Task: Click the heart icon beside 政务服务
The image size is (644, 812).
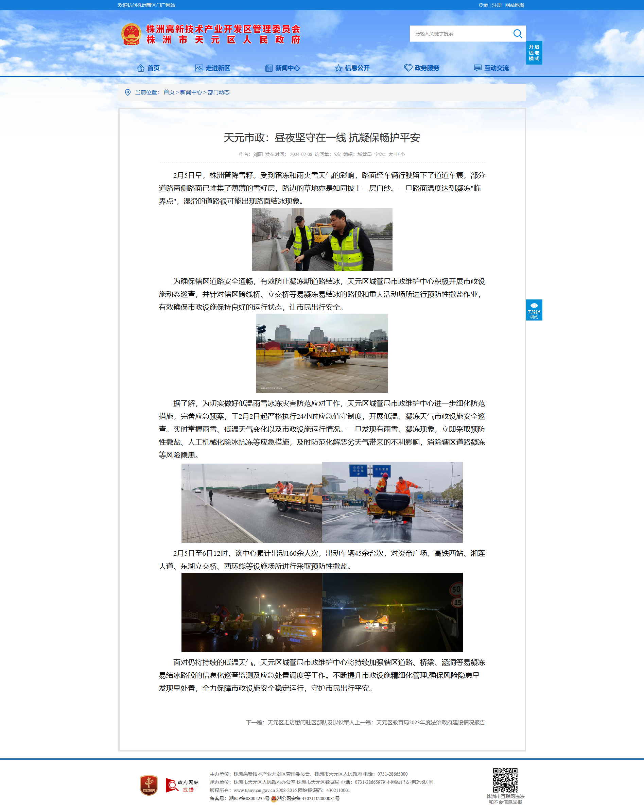Action: pos(408,68)
